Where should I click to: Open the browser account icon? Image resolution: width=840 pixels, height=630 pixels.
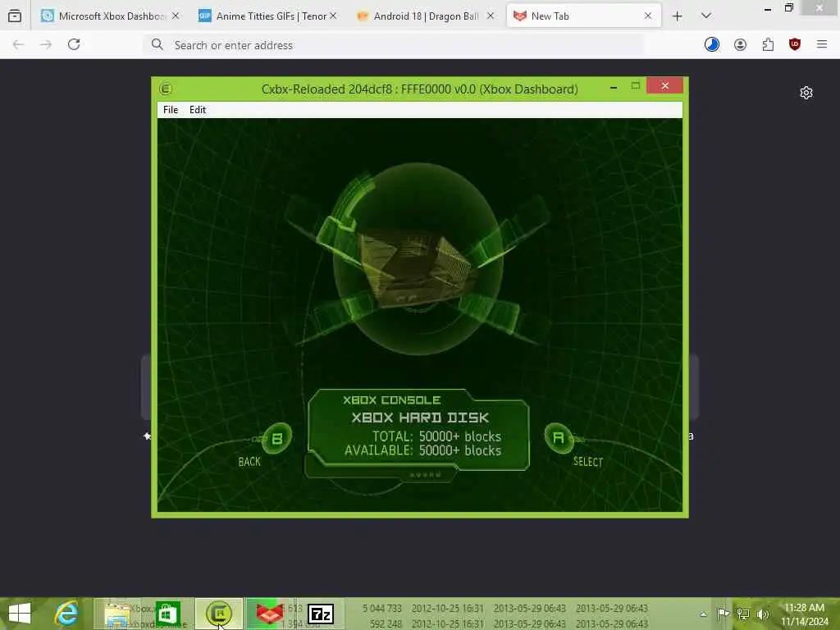(740, 45)
